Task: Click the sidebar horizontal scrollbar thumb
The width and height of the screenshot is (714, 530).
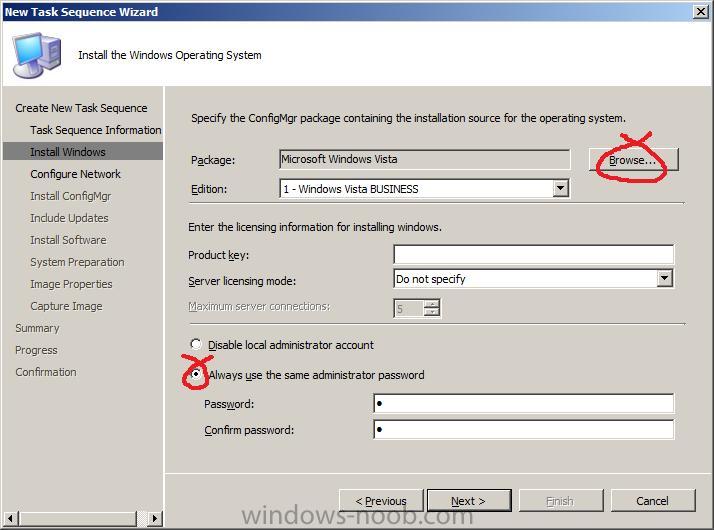Action: click(x=78, y=518)
